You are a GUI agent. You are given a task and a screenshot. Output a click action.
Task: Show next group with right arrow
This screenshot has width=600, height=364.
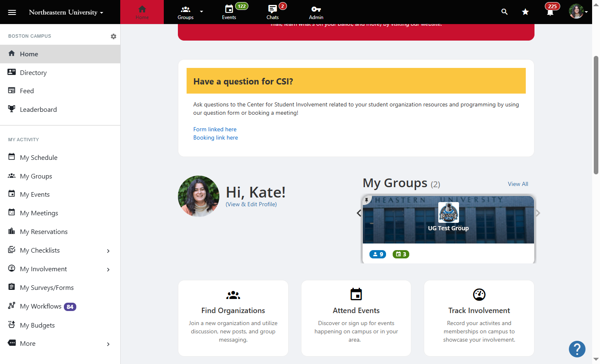538,213
